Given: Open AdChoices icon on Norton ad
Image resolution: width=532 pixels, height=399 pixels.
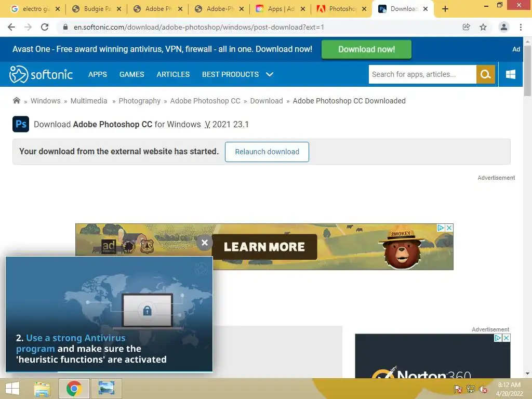Looking at the screenshot, I should [498, 338].
